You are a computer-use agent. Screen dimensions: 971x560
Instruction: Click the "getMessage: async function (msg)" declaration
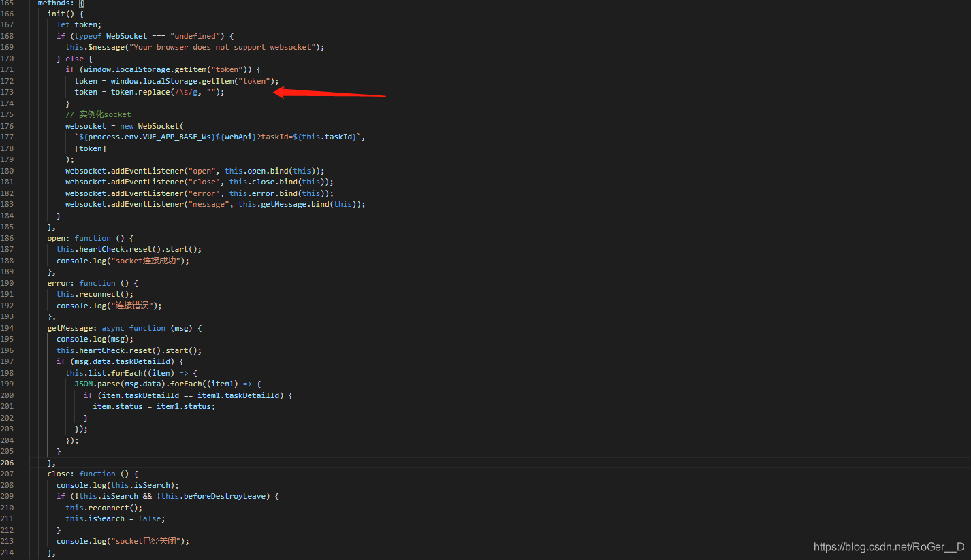[125, 328]
